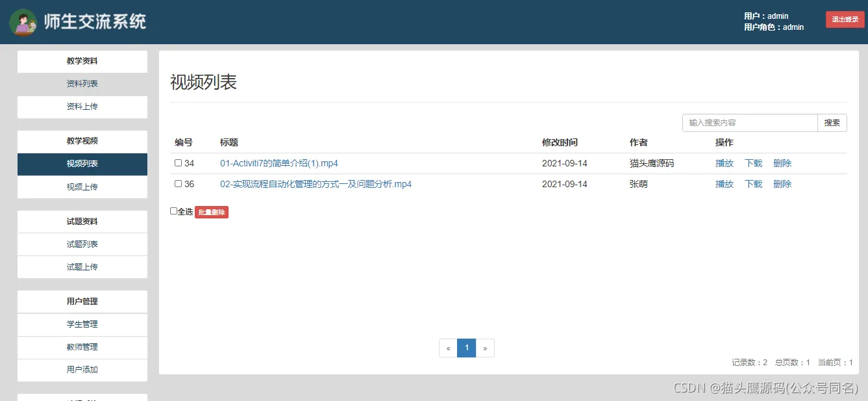This screenshot has height=401, width=868.
Task: Click 删除 for video 36
Action: point(782,184)
